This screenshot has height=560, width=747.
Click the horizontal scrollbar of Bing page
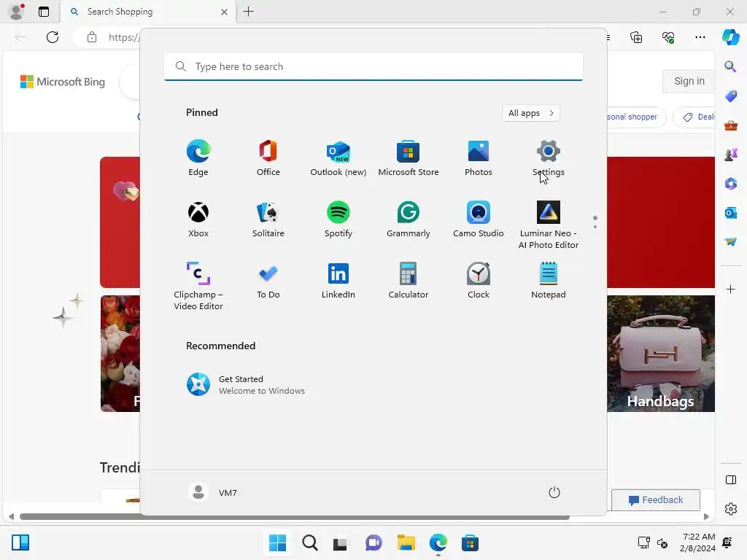(295, 517)
